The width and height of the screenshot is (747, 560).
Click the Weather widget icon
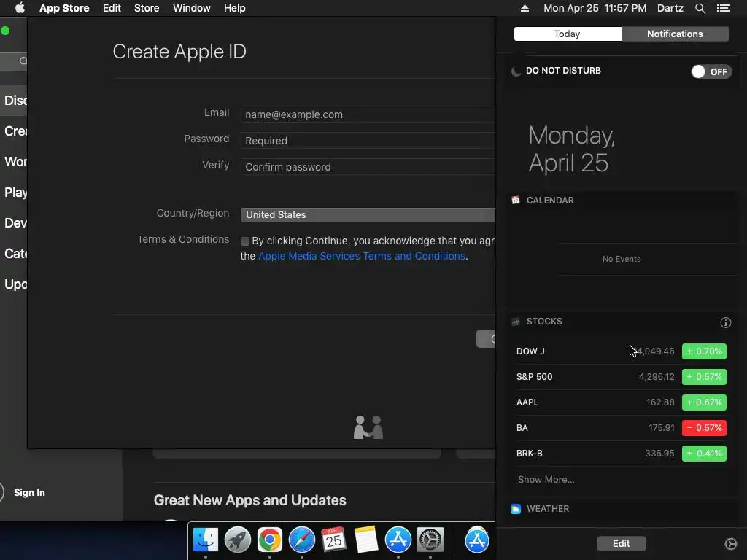pyautogui.click(x=516, y=508)
